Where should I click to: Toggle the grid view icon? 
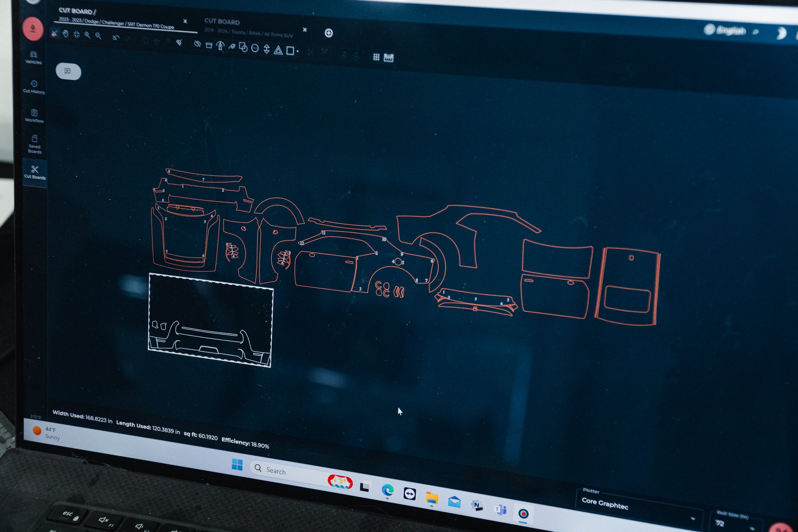click(376, 57)
